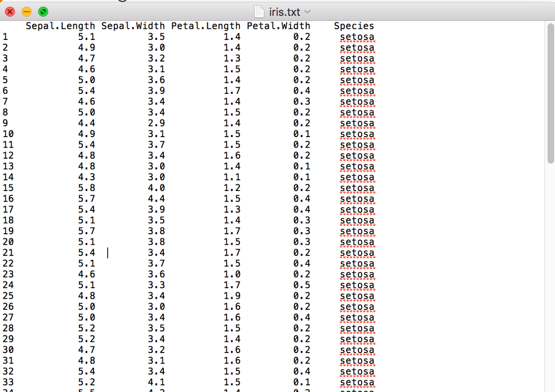The image size is (555, 392).
Task: Click the misspelled word setosa in row 15
Action: (357, 188)
